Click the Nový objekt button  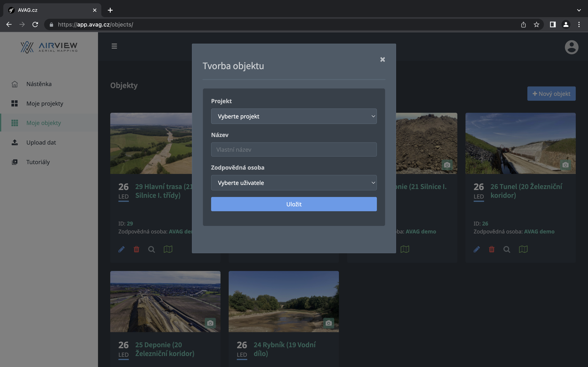[x=551, y=94]
